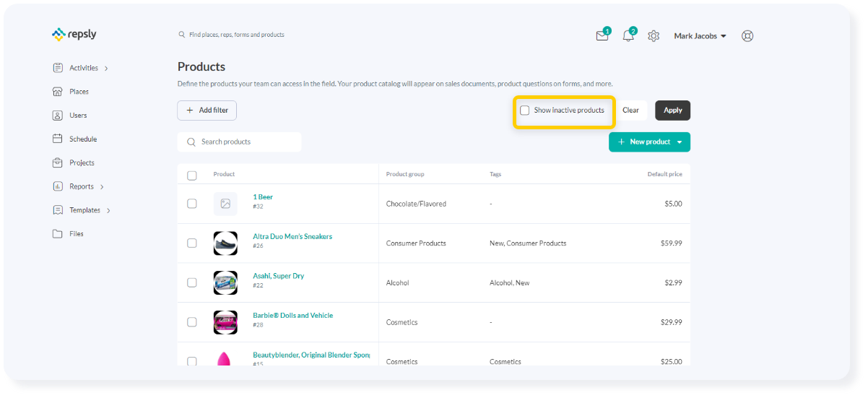Screen dimensions: 868x398
Task: Click the Beautyblender product thumbnail
Action: click(225, 359)
